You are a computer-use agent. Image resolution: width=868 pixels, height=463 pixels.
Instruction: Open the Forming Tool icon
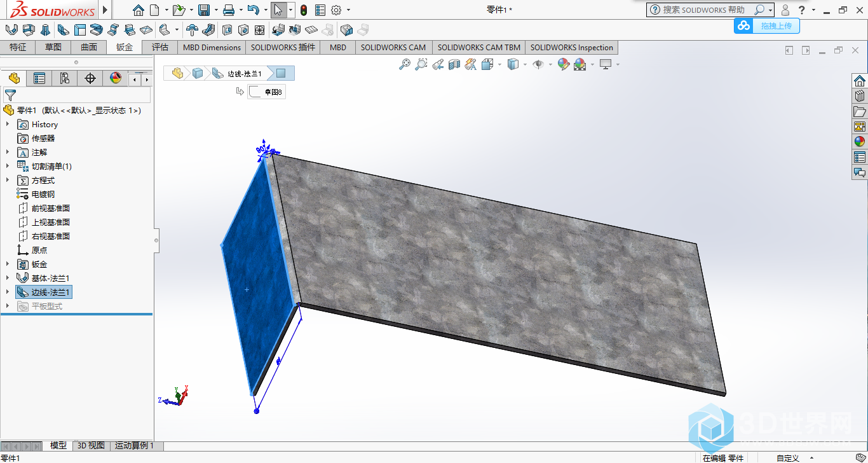pyautogui.click(x=192, y=29)
